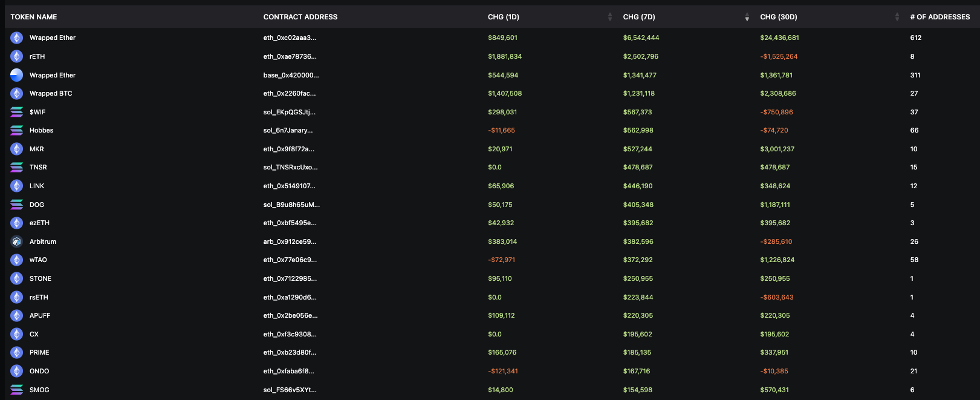This screenshot has height=400, width=980.
Task: Open the Wrapped BTC token name
Action: pyautogui.click(x=51, y=93)
